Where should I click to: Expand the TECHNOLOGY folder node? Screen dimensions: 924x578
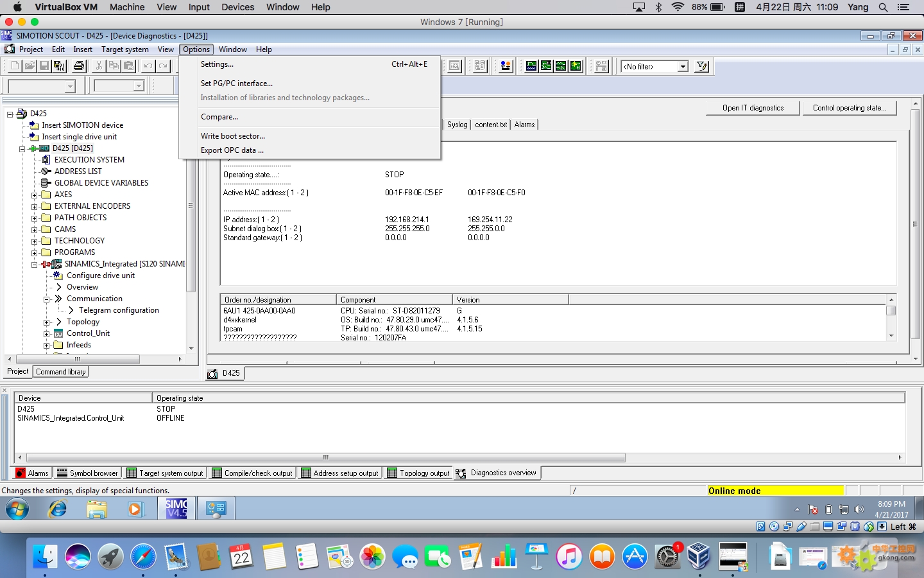click(x=35, y=241)
